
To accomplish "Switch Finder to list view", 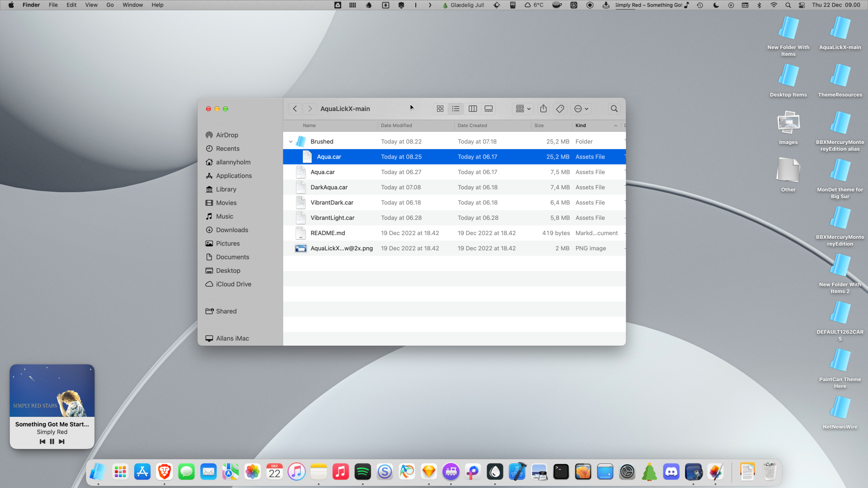I will tap(456, 109).
